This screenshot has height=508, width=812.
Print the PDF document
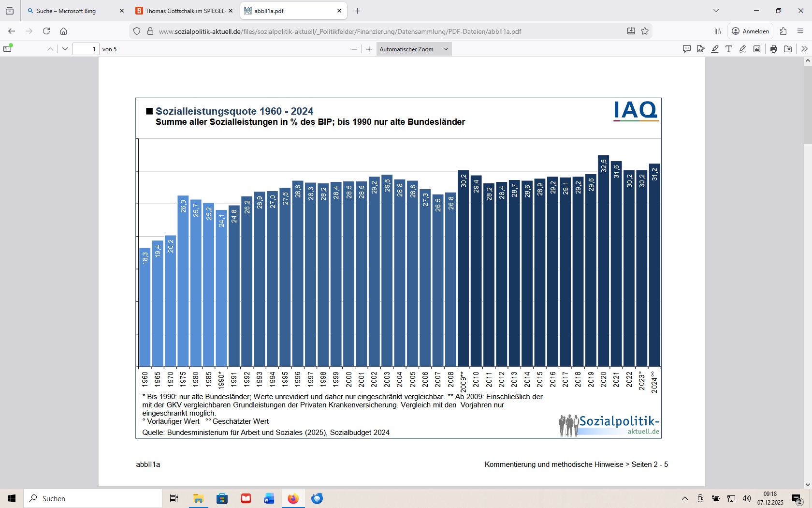774,49
